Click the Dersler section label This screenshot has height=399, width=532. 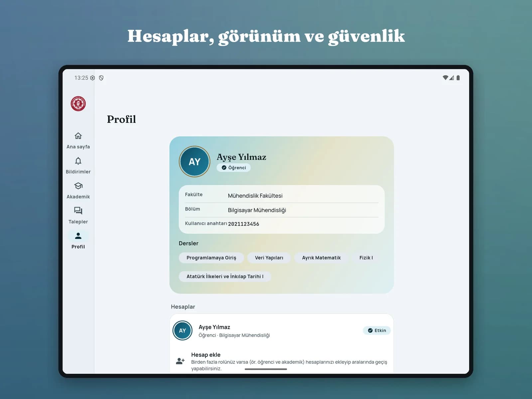189,243
